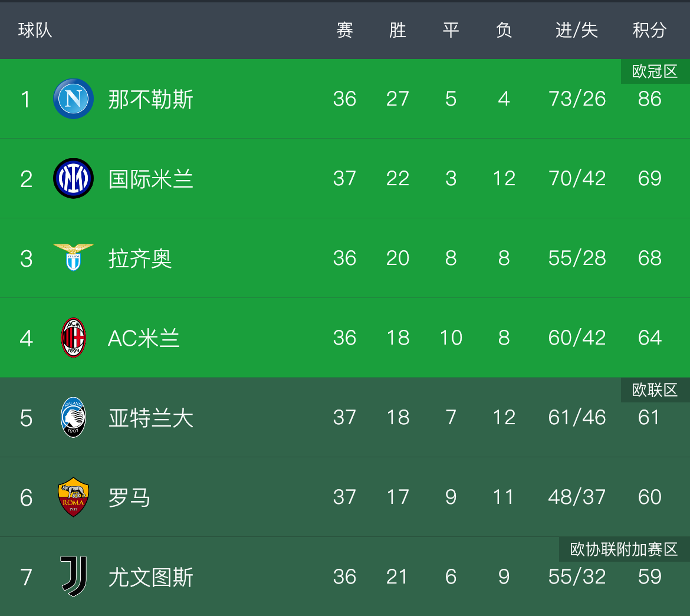
Task: Click the 胜 column header
Action: point(397,30)
